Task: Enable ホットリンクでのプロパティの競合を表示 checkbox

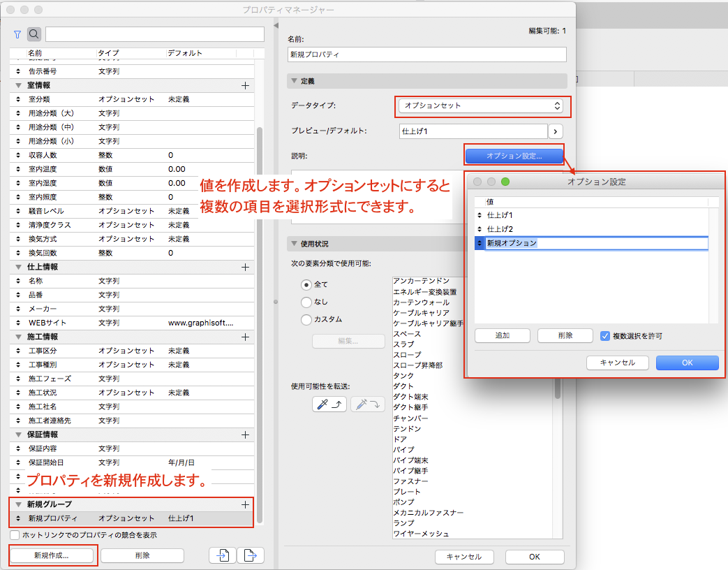Action: coord(15,535)
